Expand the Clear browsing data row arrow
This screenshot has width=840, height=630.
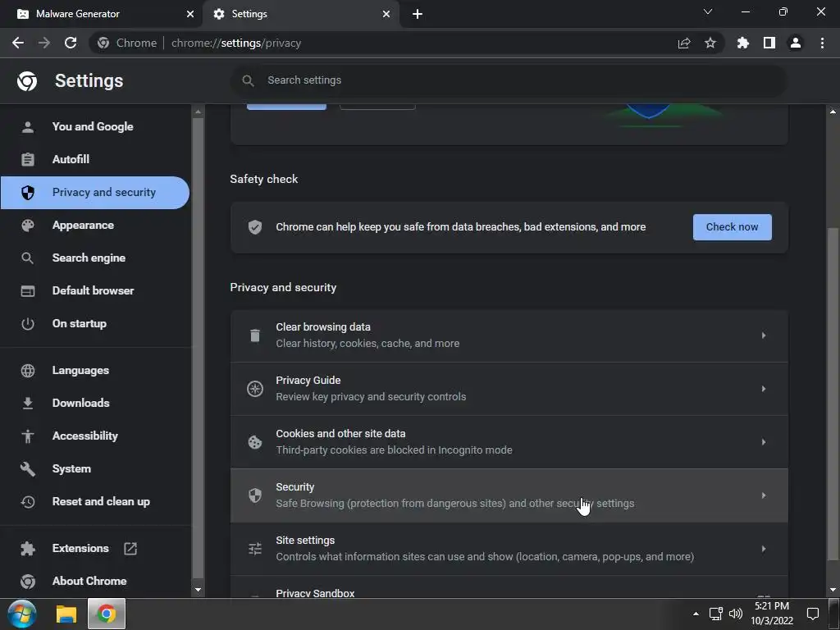[764, 336]
